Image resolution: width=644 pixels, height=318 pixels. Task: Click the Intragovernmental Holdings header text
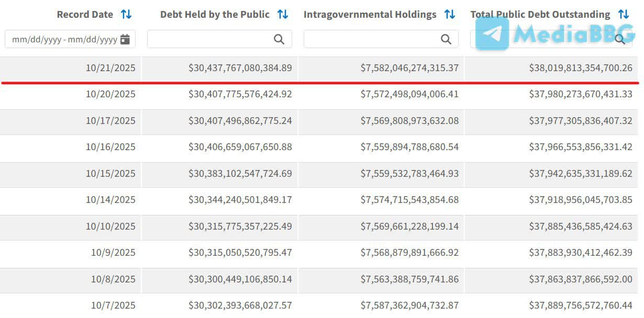click(370, 15)
